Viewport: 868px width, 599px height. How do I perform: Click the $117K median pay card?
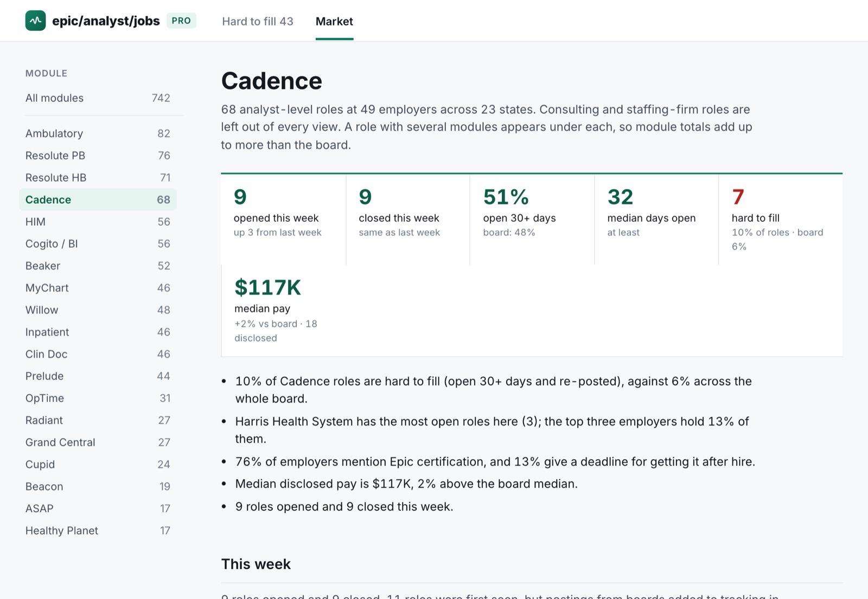click(283, 311)
